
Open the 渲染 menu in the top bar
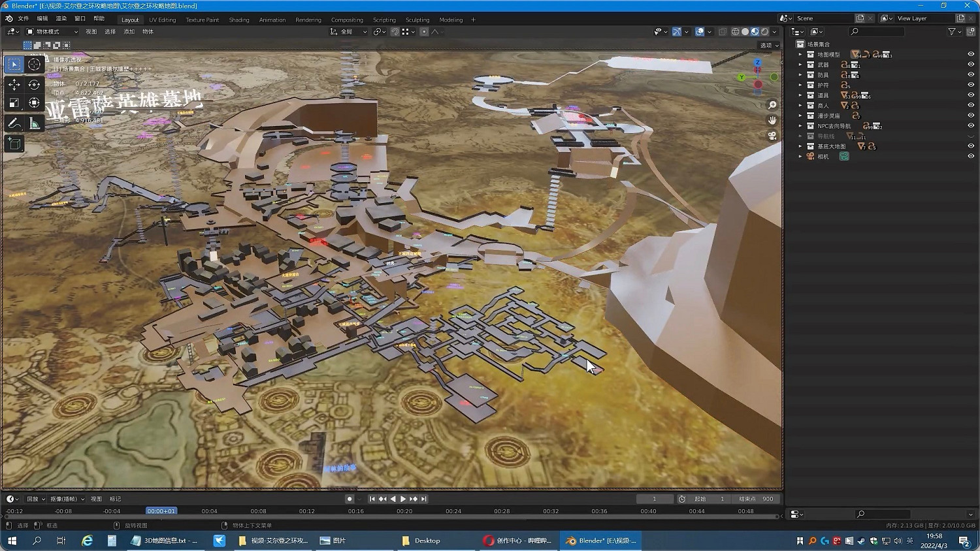tap(61, 18)
